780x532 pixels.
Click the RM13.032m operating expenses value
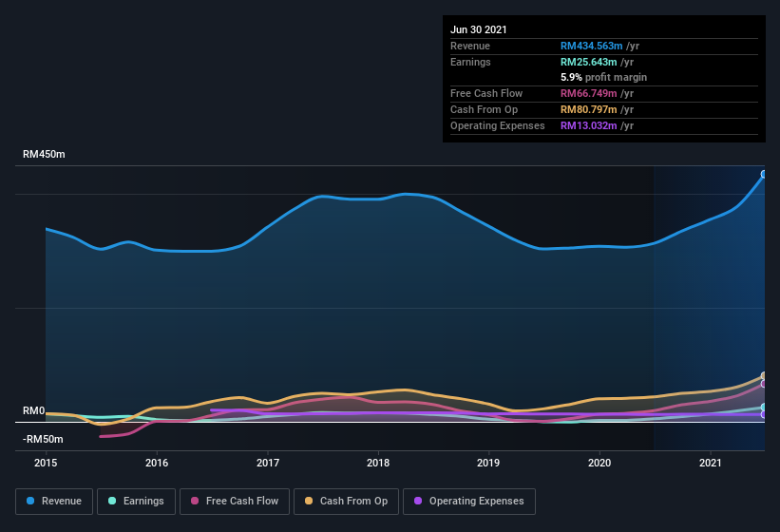(x=588, y=125)
